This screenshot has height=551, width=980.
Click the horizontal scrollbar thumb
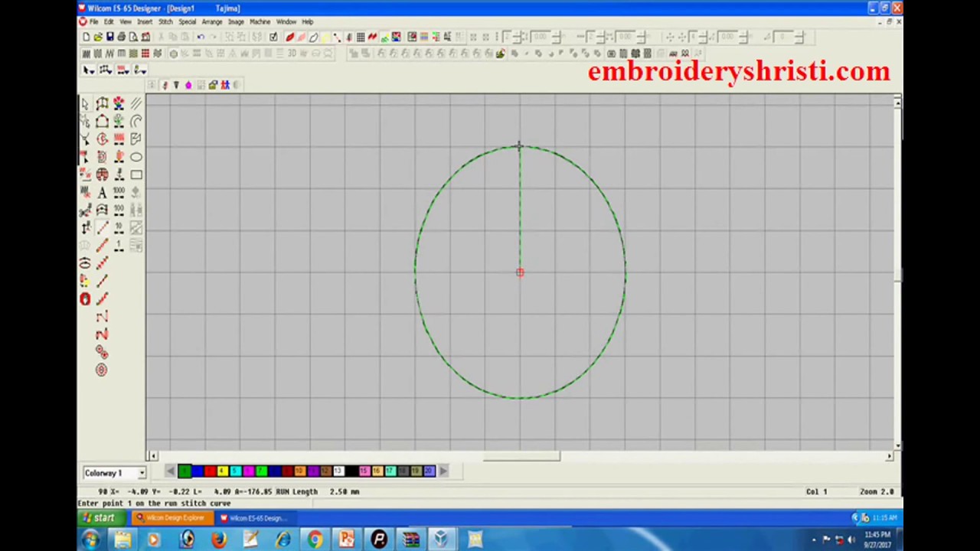(521, 457)
